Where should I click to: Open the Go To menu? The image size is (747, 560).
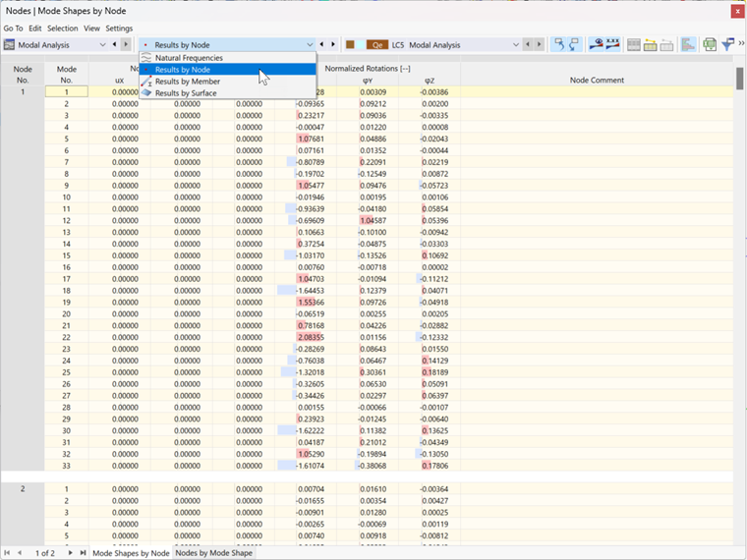[x=14, y=28]
